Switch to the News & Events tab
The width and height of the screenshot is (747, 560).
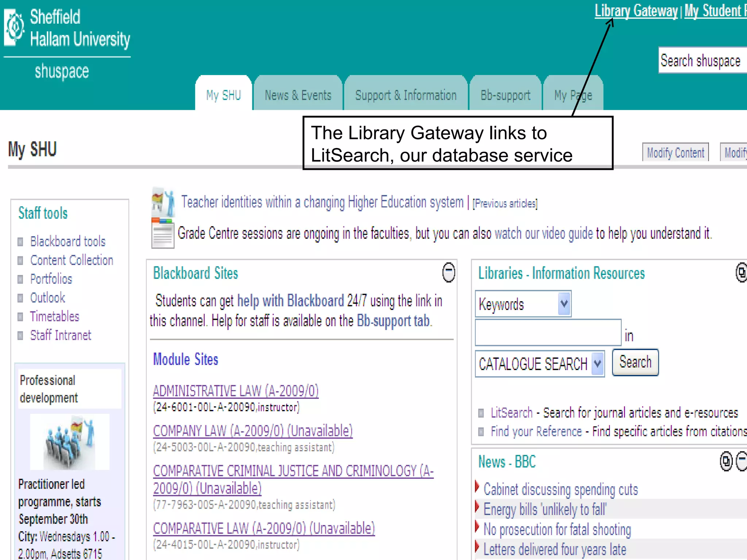[298, 96]
